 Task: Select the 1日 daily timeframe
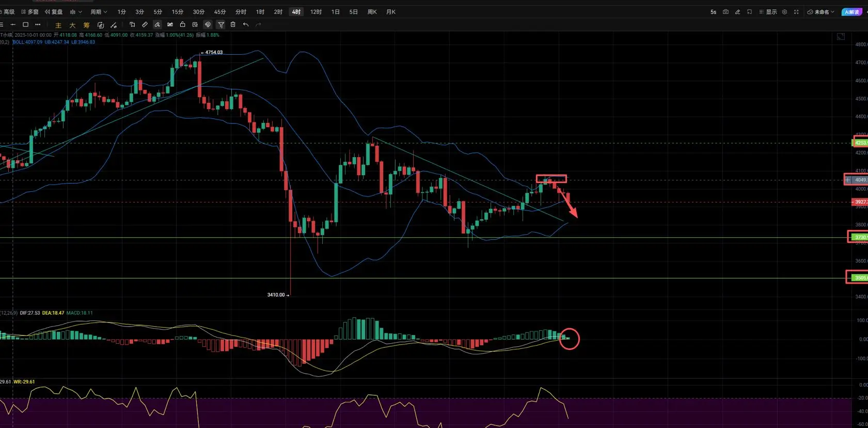pos(336,12)
